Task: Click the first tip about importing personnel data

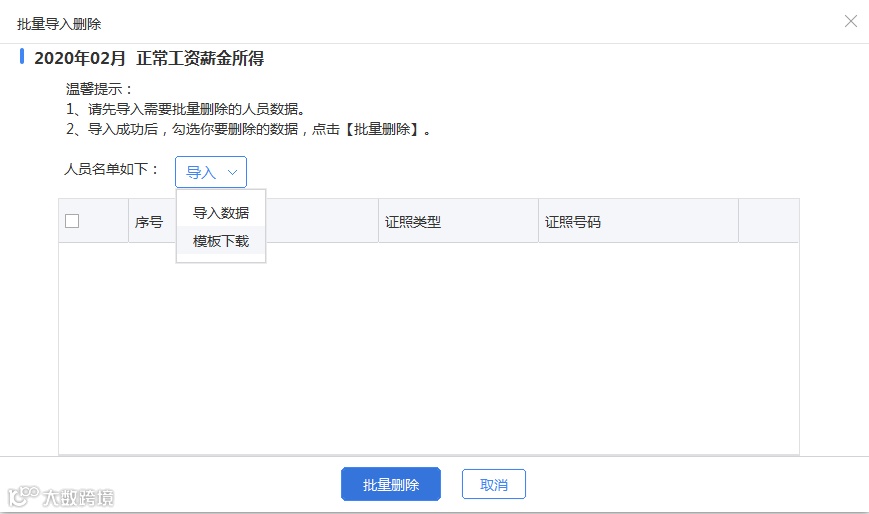Action: click(186, 109)
